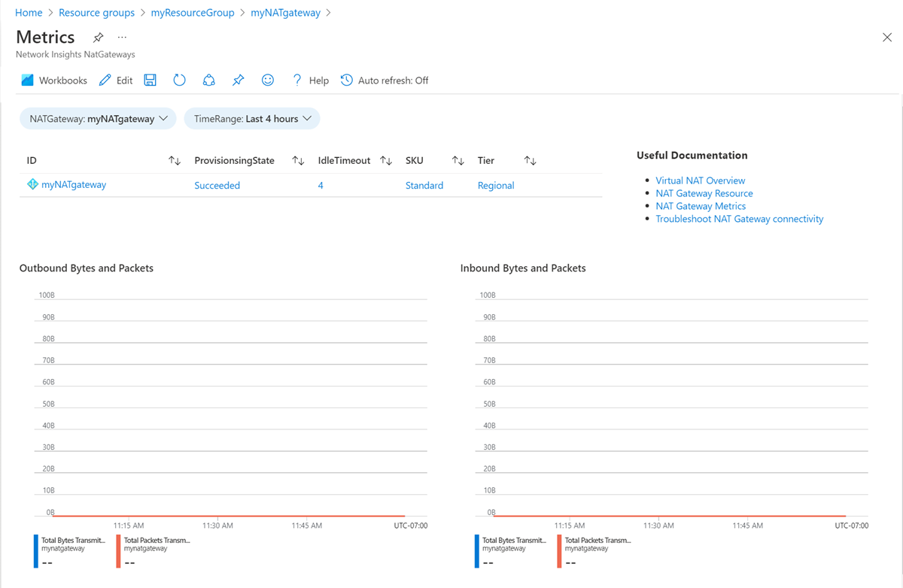Select myNATgateway in the resource grid
This screenshot has height=588, width=903.
pyautogui.click(x=74, y=183)
